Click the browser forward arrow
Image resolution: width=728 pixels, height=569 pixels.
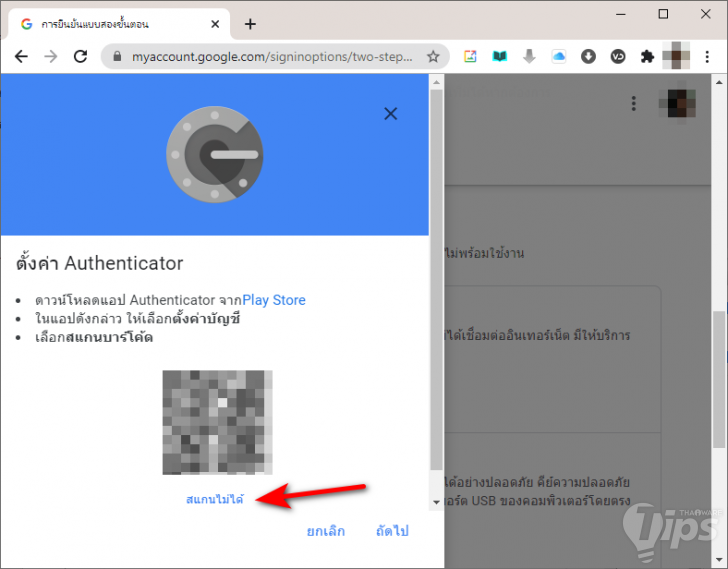51,57
